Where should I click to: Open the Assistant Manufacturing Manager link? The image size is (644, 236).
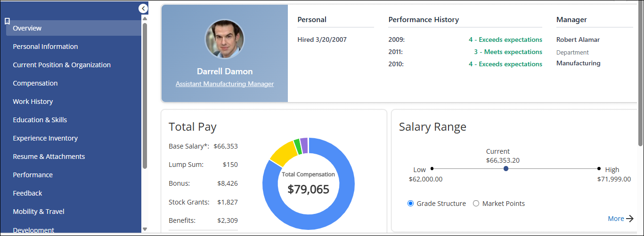pyautogui.click(x=225, y=84)
